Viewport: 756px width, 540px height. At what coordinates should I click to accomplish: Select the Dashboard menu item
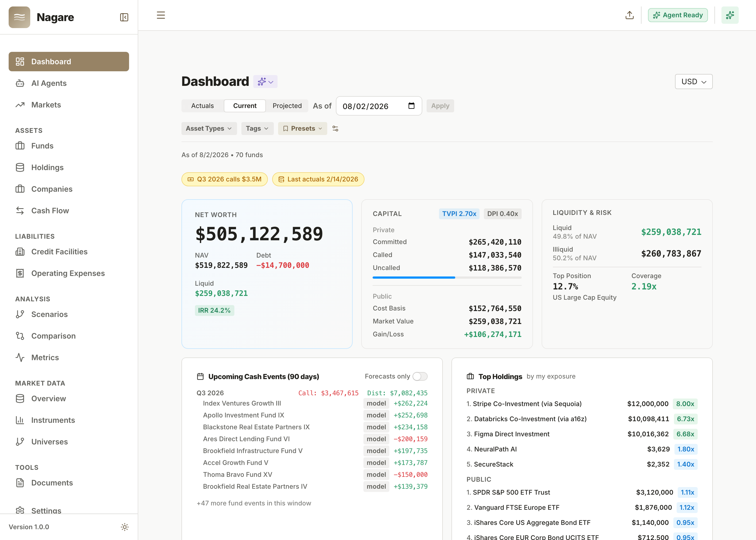click(x=69, y=62)
